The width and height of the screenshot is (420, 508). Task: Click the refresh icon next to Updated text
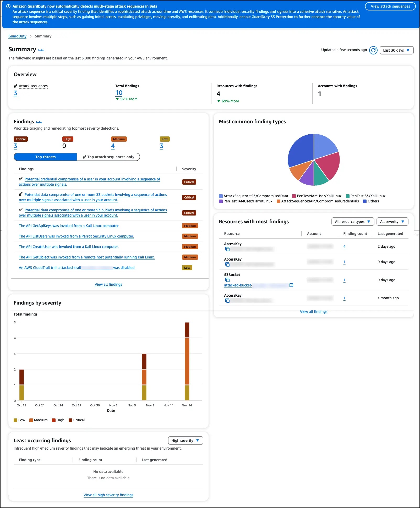pyautogui.click(x=373, y=50)
